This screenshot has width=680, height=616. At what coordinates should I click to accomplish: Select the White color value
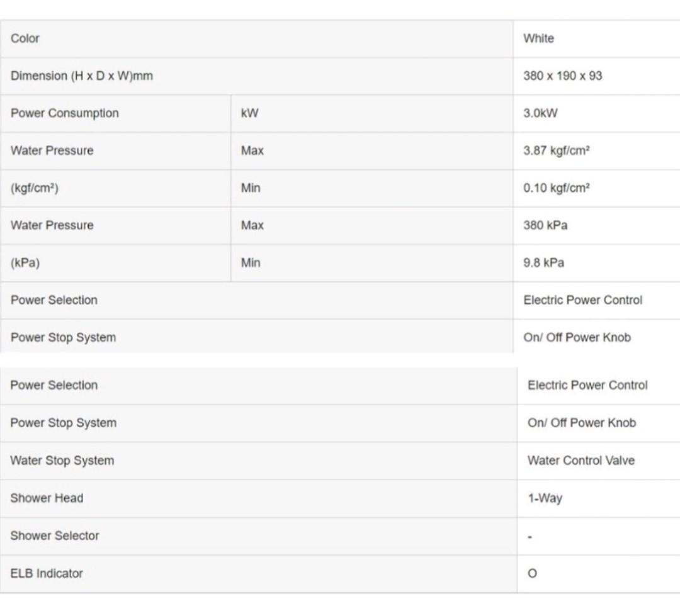pyautogui.click(x=538, y=38)
